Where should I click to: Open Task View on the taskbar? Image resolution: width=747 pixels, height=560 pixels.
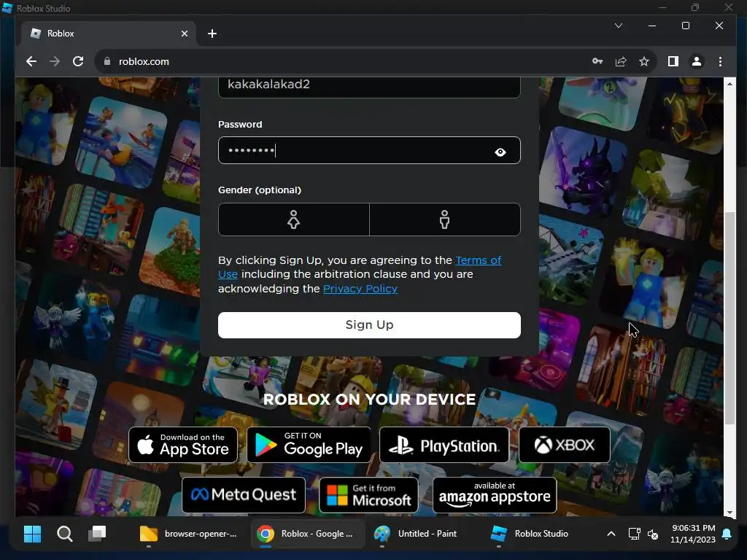(97, 534)
